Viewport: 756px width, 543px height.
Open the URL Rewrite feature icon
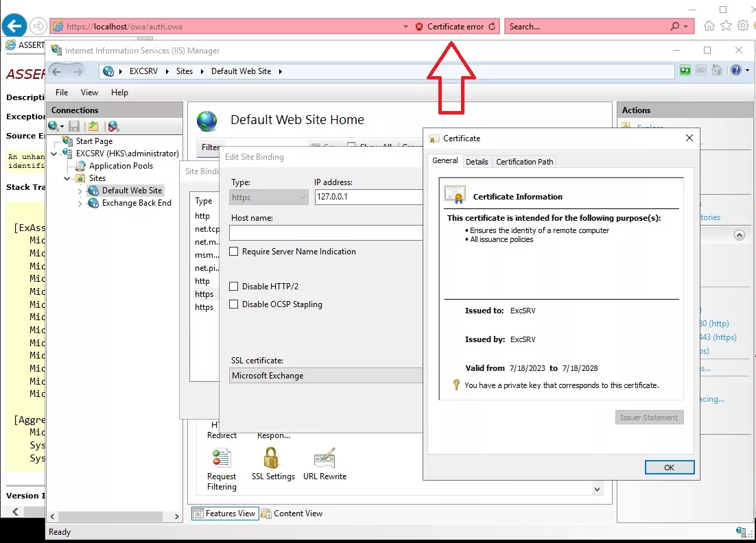[324, 458]
